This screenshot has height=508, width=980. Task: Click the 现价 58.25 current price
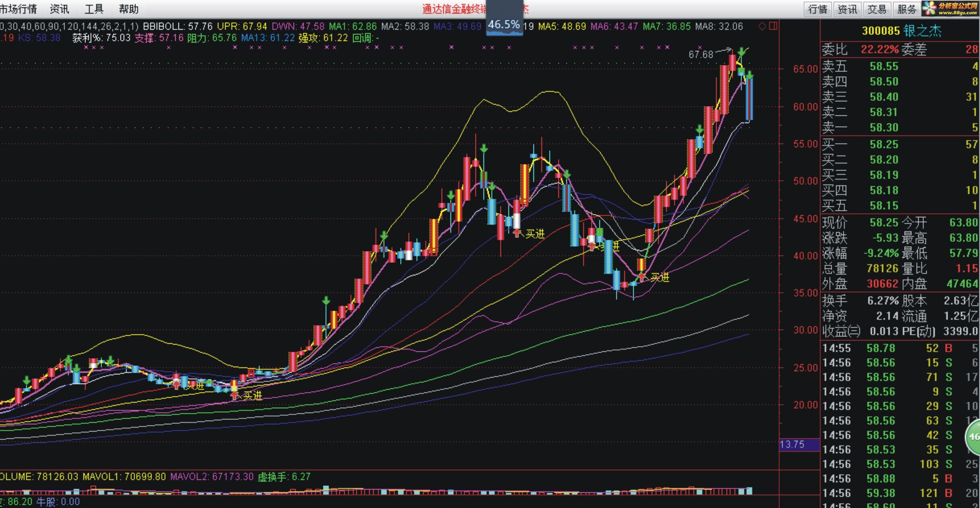pos(884,222)
